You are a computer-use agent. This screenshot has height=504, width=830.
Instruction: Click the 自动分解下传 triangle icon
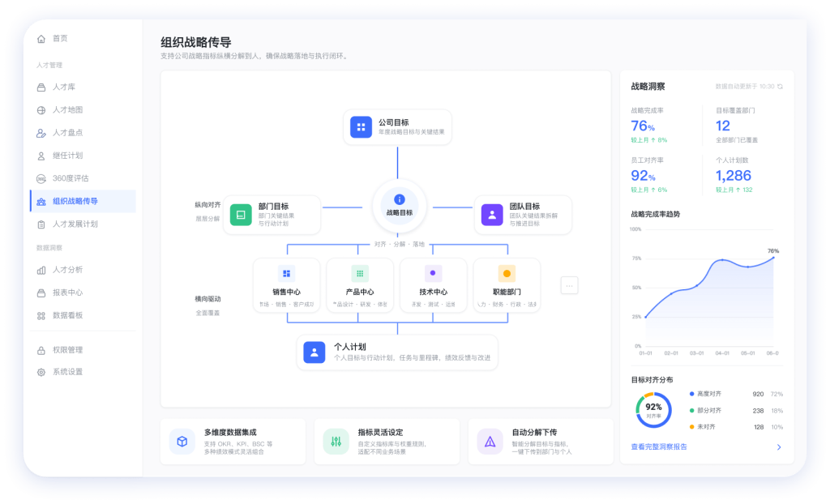pos(490,442)
